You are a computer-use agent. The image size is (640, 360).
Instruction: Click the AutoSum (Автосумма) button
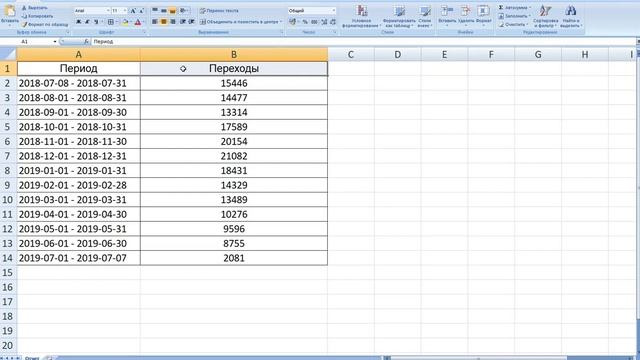[x=514, y=8]
